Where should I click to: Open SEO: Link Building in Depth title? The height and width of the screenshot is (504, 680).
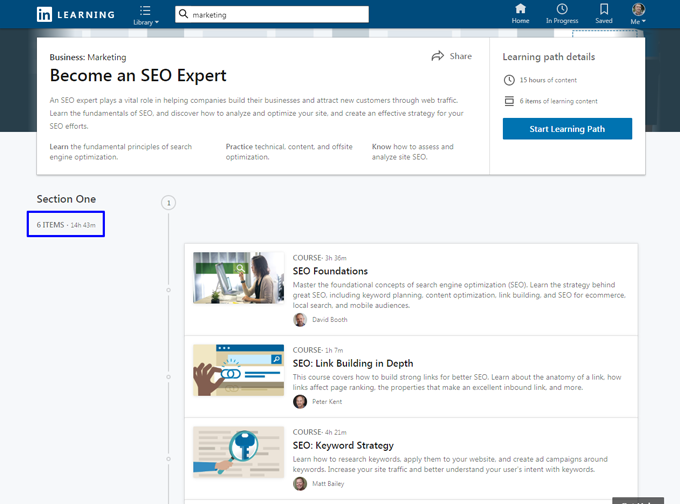(x=353, y=363)
